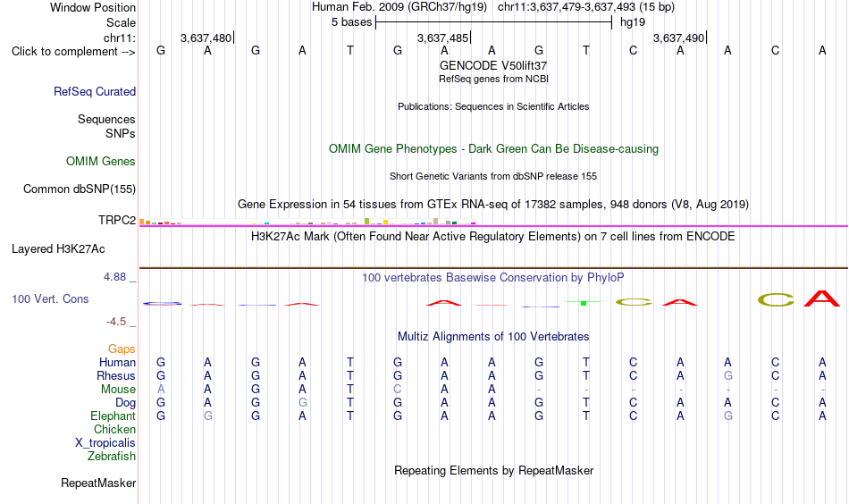Click the 3,637,490 ruler position
The width and height of the screenshot is (849, 504).
(x=679, y=38)
